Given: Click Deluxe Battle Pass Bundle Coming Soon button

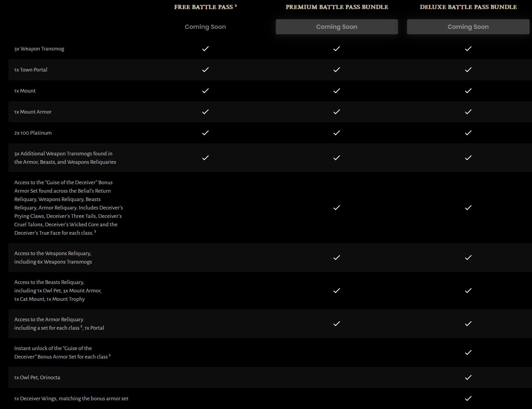Looking at the screenshot, I should coord(468,27).
